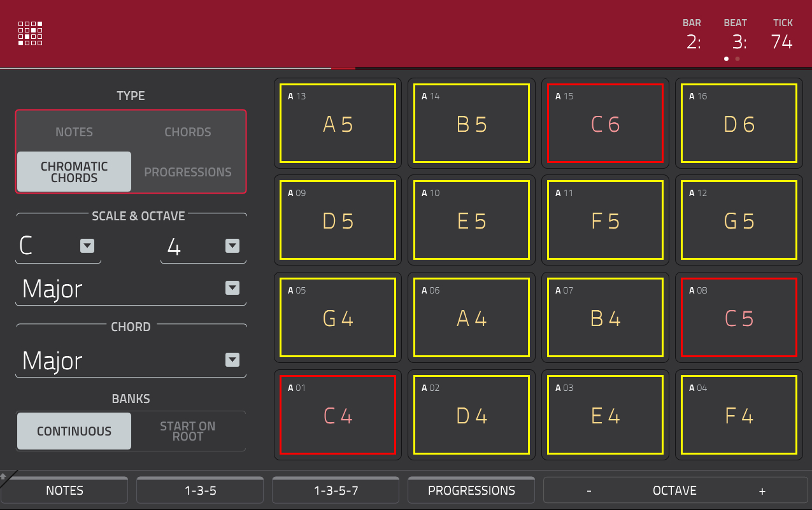Raise the octave with the plus control
Image resolution: width=812 pixels, height=510 pixels.
[x=762, y=490]
